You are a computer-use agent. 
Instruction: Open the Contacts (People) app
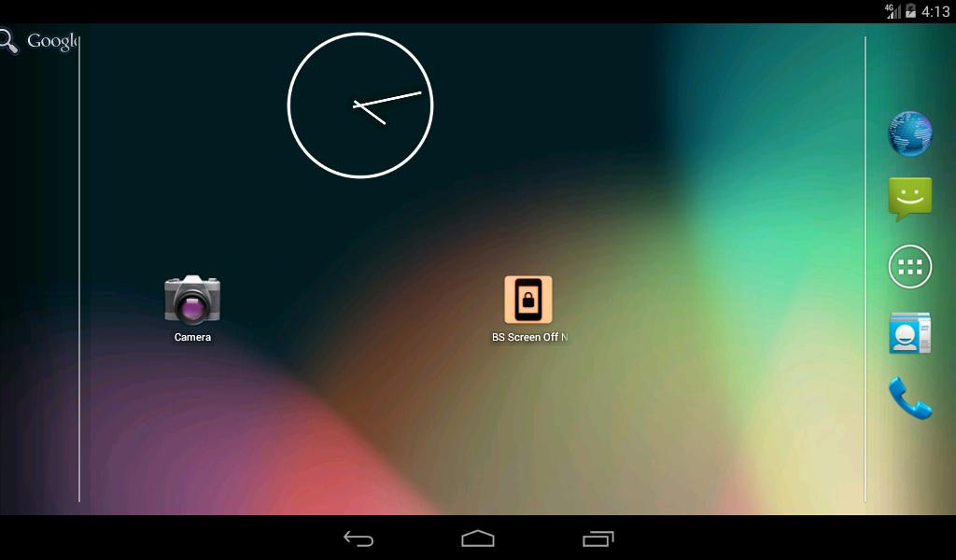909,332
